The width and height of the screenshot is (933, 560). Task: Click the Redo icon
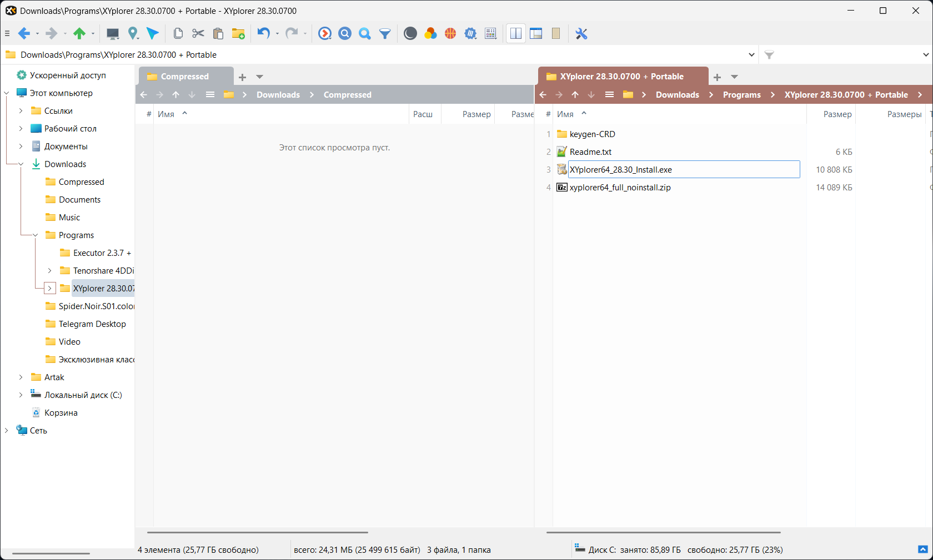click(x=292, y=34)
